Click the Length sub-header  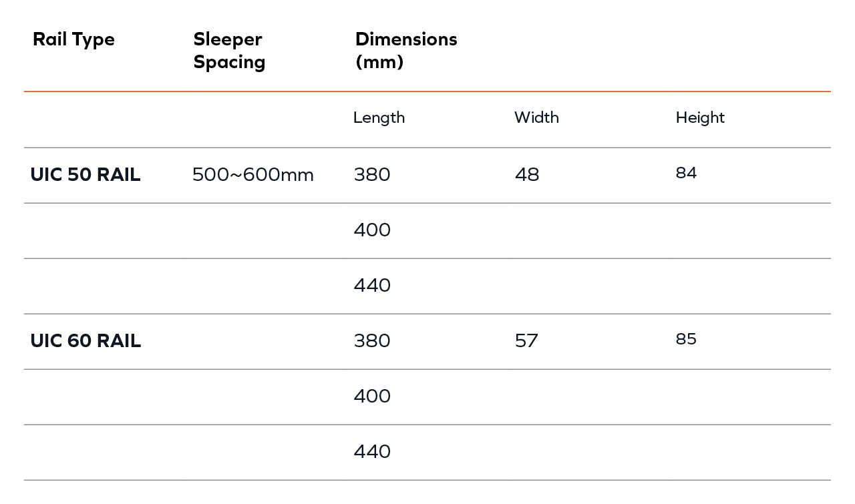tap(379, 117)
